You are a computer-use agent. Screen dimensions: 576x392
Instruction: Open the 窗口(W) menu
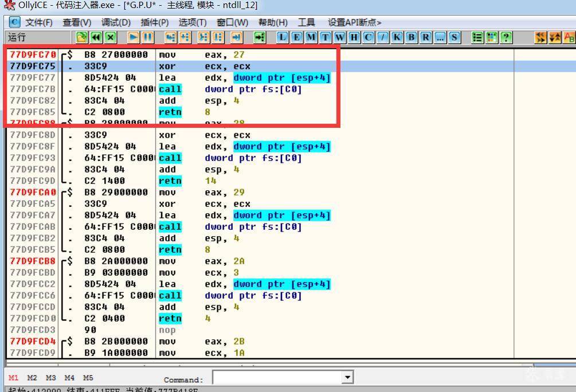(232, 22)
